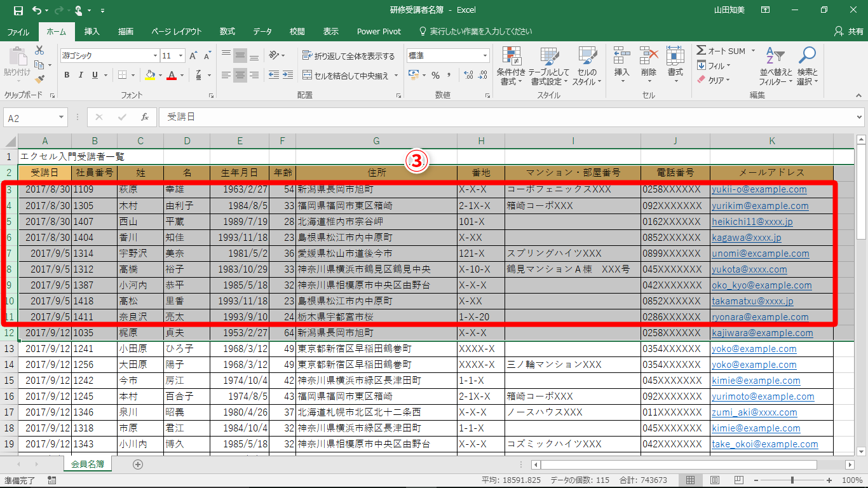868x488 pixels.
Task: Toggle italic formatting
Action: pyautogui.click(x=81, y=75)
